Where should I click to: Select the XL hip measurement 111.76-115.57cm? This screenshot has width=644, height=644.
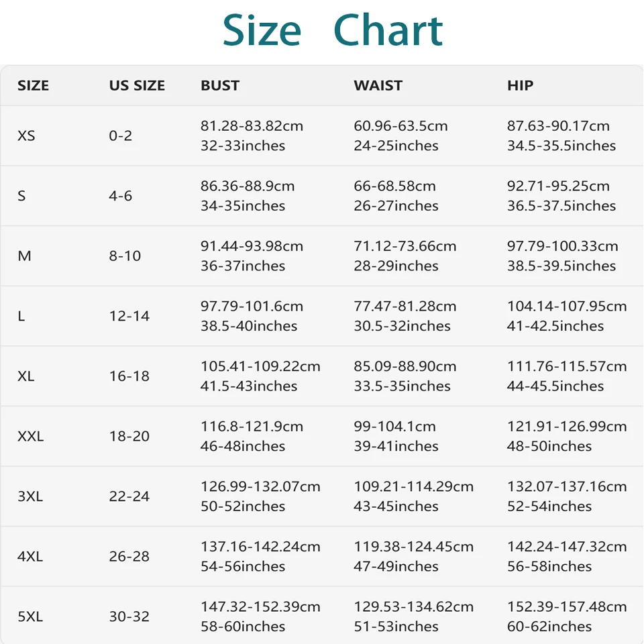point(567,366)
